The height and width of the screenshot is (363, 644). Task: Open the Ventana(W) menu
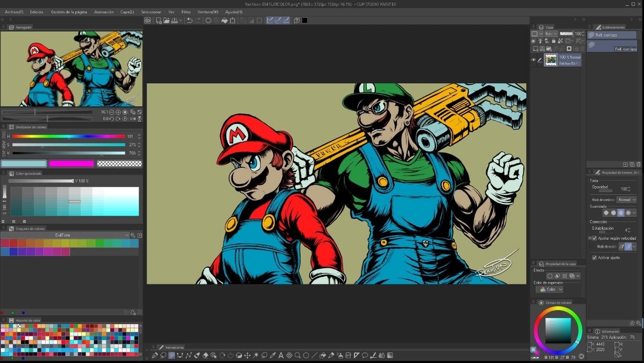point(208,12)
